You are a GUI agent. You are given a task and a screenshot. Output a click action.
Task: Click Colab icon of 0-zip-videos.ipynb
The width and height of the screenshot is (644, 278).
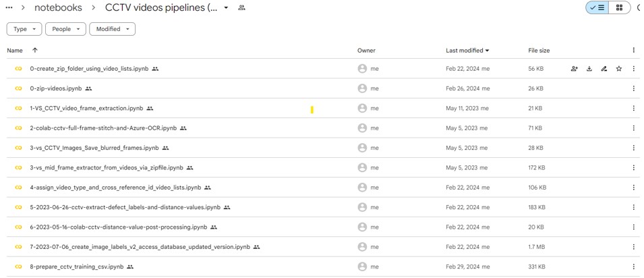point(18,88)
